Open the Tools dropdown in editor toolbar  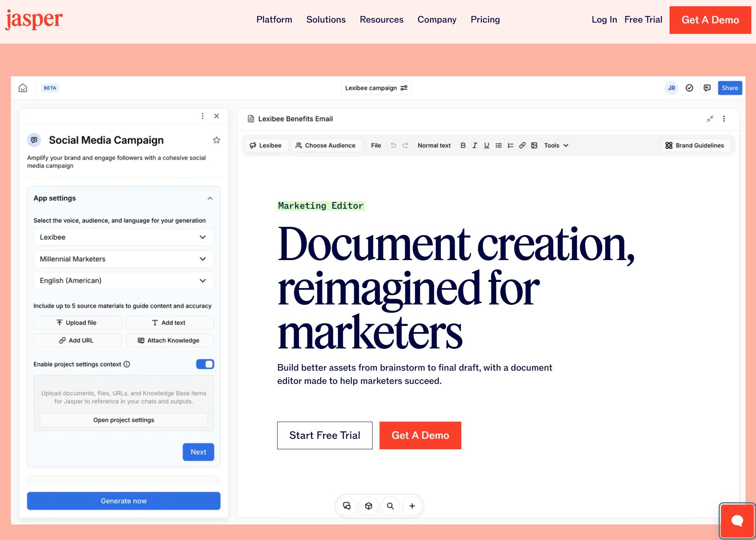pos(556,145)
